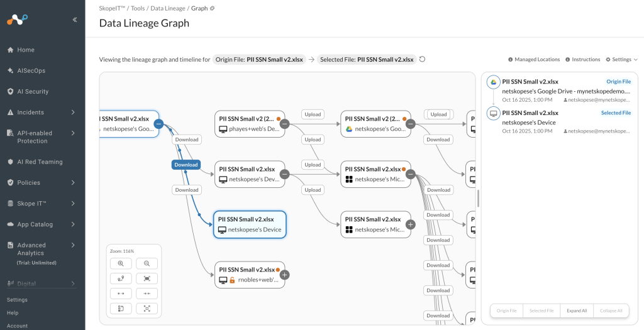Click the fullscreen expand icon in zoom panel

(x=147, y=309)
